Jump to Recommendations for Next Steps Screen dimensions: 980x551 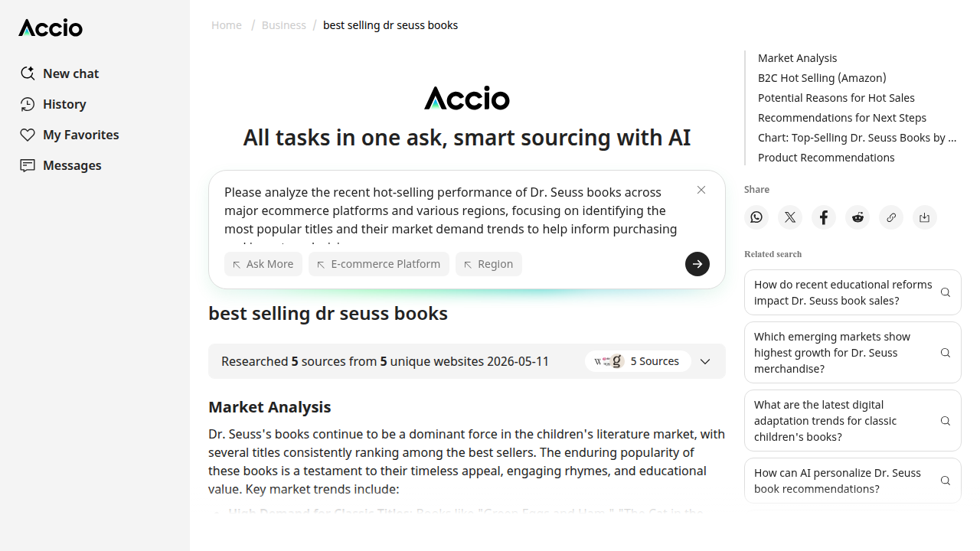pos(842,118)
